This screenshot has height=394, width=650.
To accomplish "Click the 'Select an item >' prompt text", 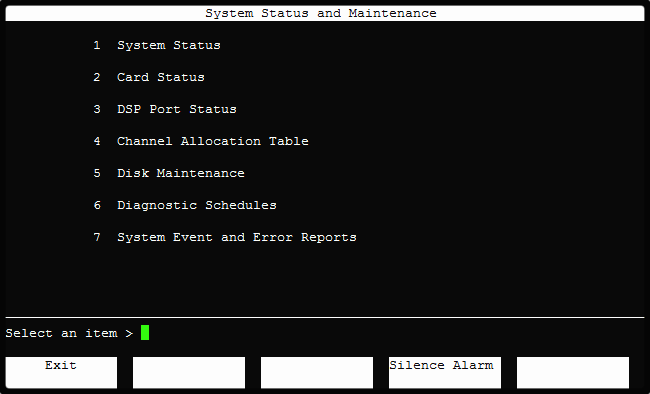I will pos(69,333).
